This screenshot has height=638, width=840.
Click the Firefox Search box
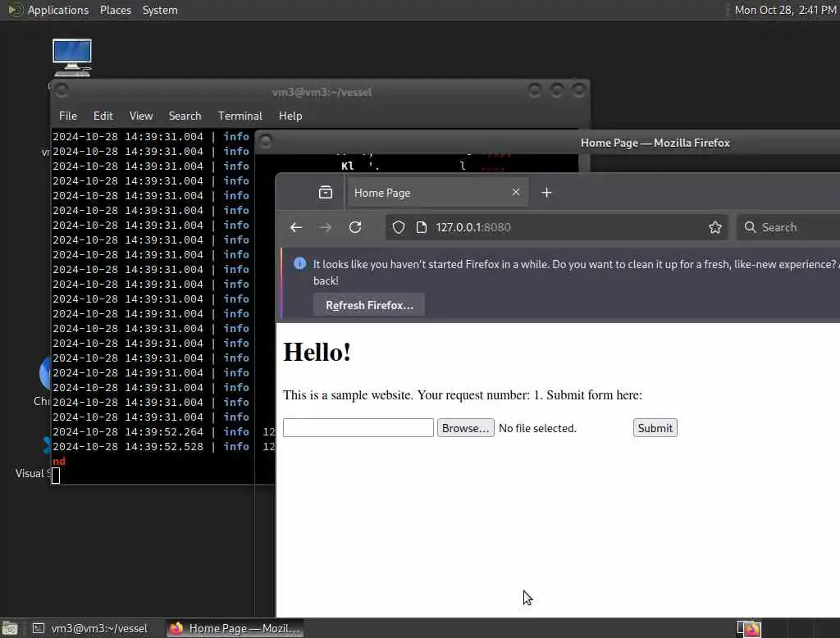coord(787,227)
